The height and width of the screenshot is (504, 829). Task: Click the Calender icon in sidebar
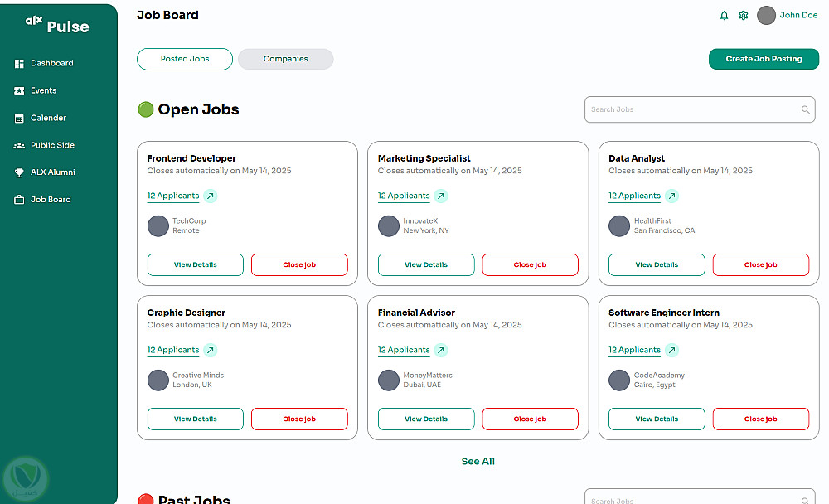(20, 119)
